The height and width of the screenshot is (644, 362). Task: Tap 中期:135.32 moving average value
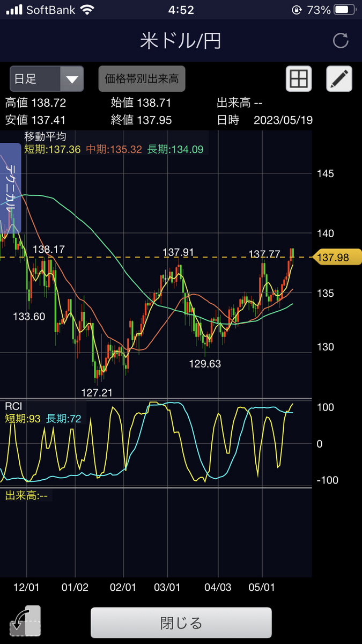[x=113, y=150]
